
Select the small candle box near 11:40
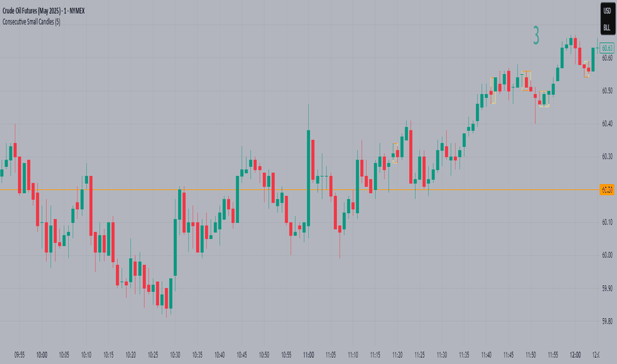coord(493,91)
